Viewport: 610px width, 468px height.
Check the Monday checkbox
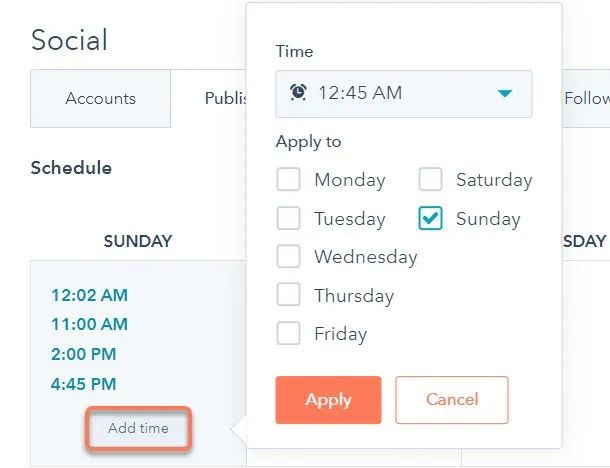(288, 179)
